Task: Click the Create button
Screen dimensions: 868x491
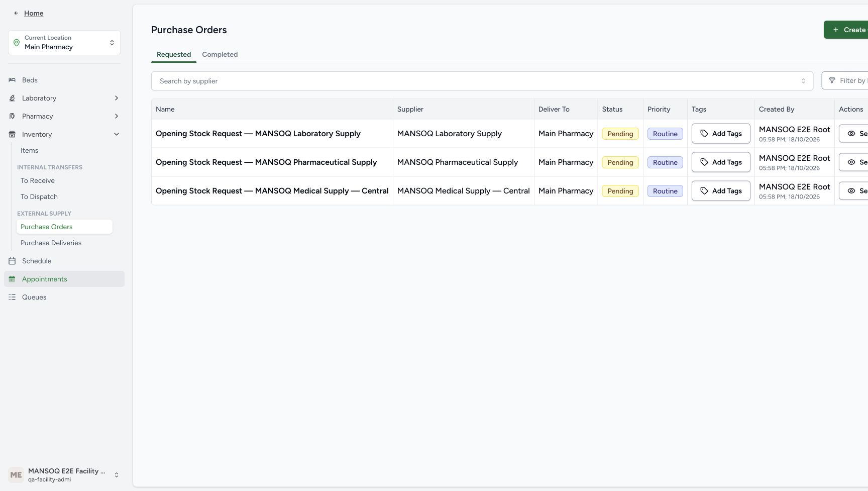Action: (846, 30)
